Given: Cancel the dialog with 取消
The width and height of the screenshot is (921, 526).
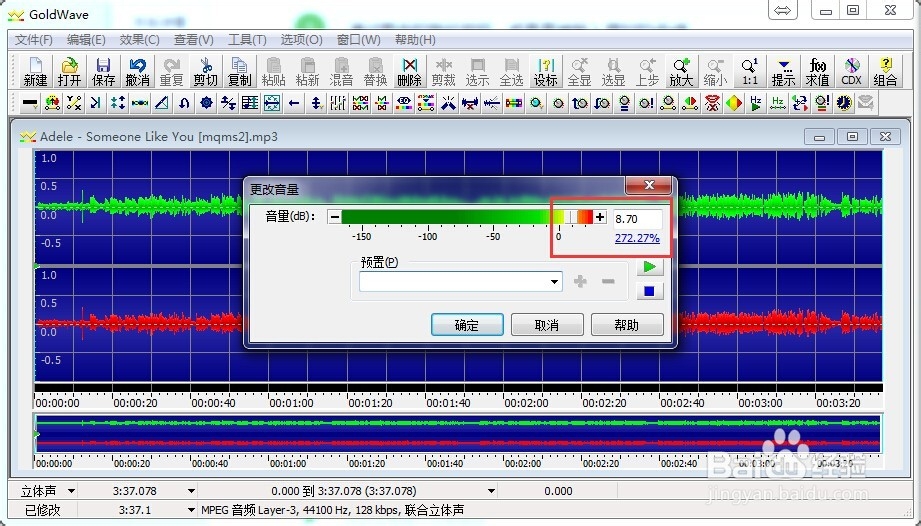Looking at the screenshot, I should click(547, 325).
